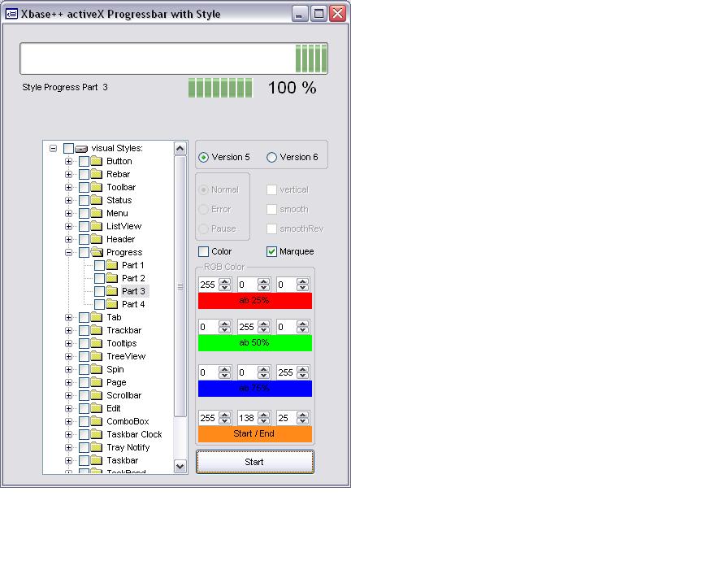
Task: Click the Part 4 folder icon
Action: tap(112, 304)
